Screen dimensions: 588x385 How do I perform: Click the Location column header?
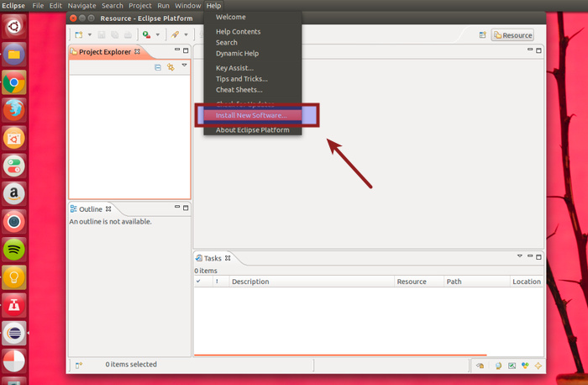527,282
